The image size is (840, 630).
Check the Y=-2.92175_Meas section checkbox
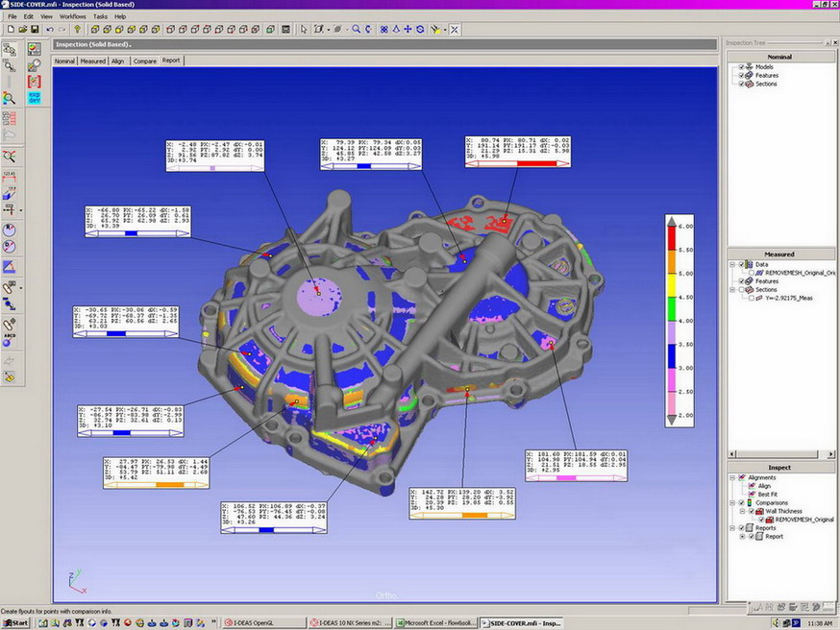tap(751, 298)
